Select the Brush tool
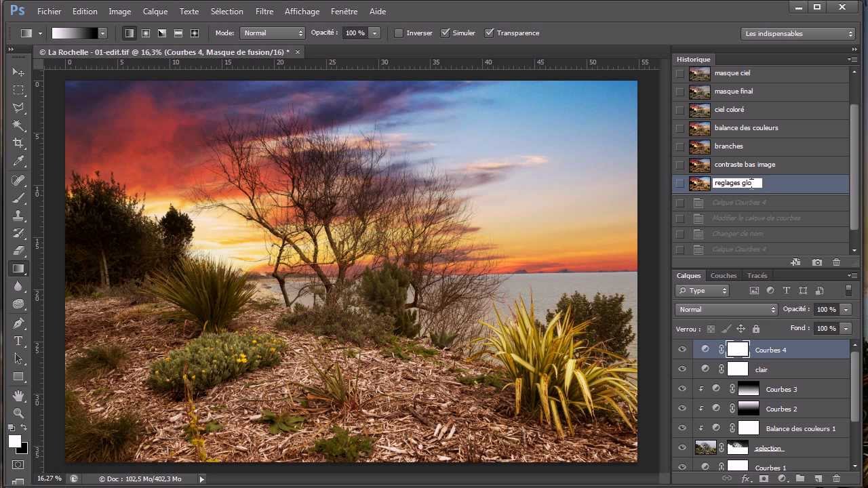 tap(18, 198)
